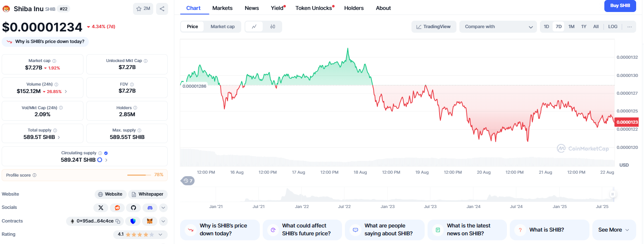Click the MetaMask fox icon in Contracts
Viewport: 644px width, 244px height.
(150, 221)
